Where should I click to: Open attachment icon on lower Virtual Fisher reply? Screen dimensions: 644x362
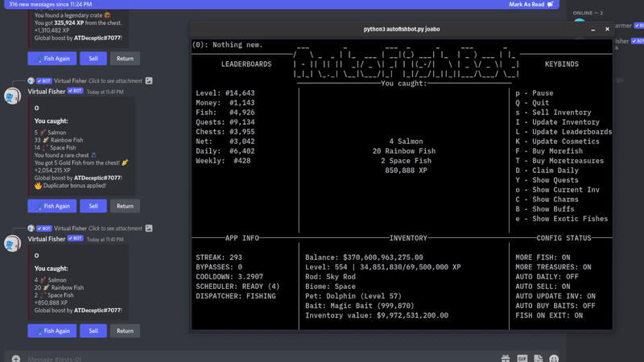tap(149, 228)
